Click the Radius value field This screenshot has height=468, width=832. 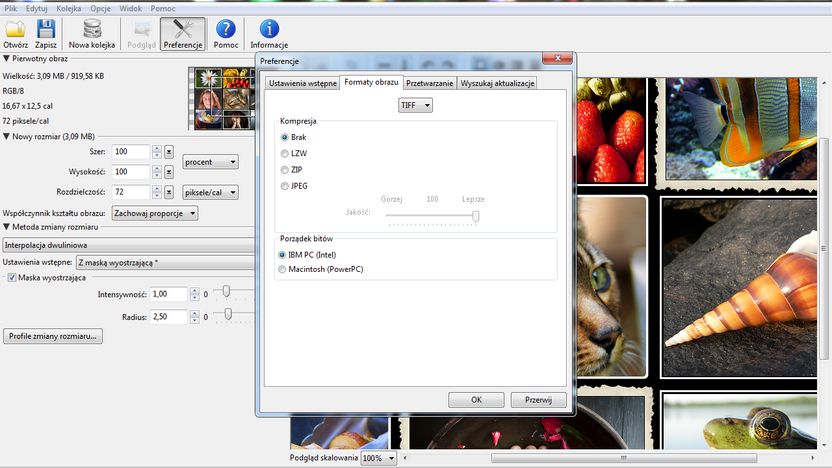(169, 317)
